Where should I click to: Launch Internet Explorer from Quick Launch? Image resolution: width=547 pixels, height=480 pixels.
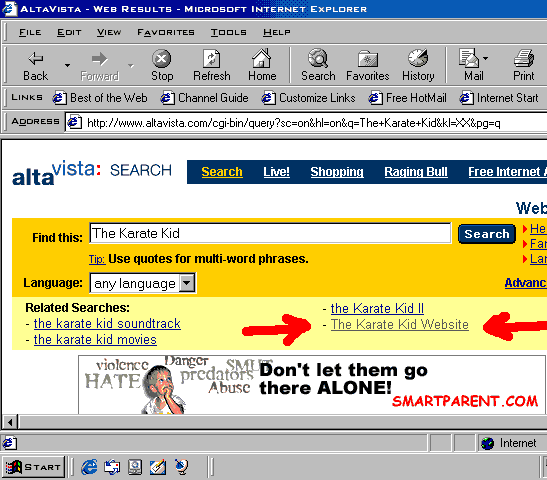pos(89,467)
